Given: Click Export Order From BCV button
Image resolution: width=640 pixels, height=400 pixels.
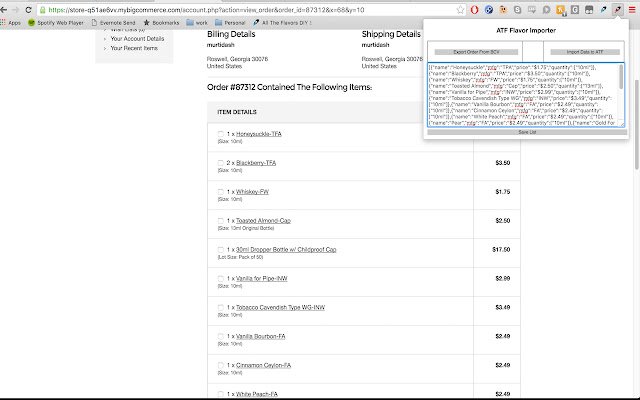Looking at the screenshot, I should (x=476, y=52).
